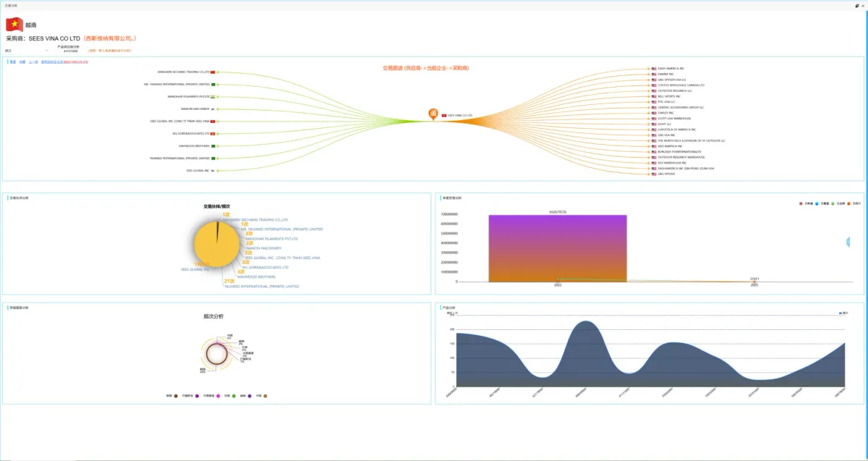Click flag icon beside XIANGMEN SECHANG TRADING

click(213, 72)
